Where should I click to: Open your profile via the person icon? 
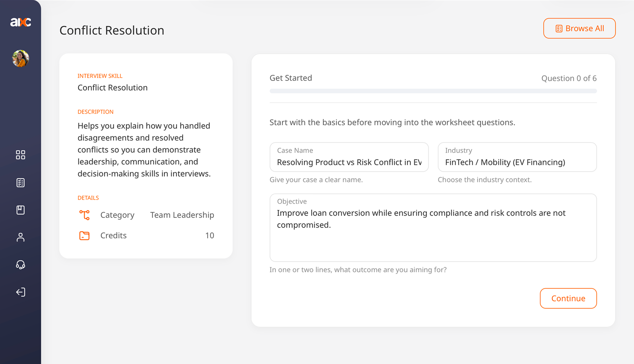coord(20,237)
